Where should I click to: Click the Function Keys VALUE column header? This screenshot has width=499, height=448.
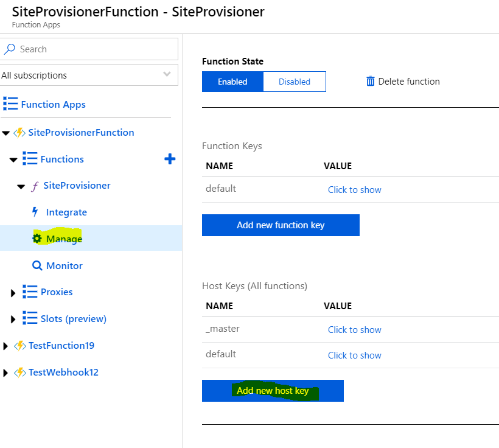pos(338,166)
